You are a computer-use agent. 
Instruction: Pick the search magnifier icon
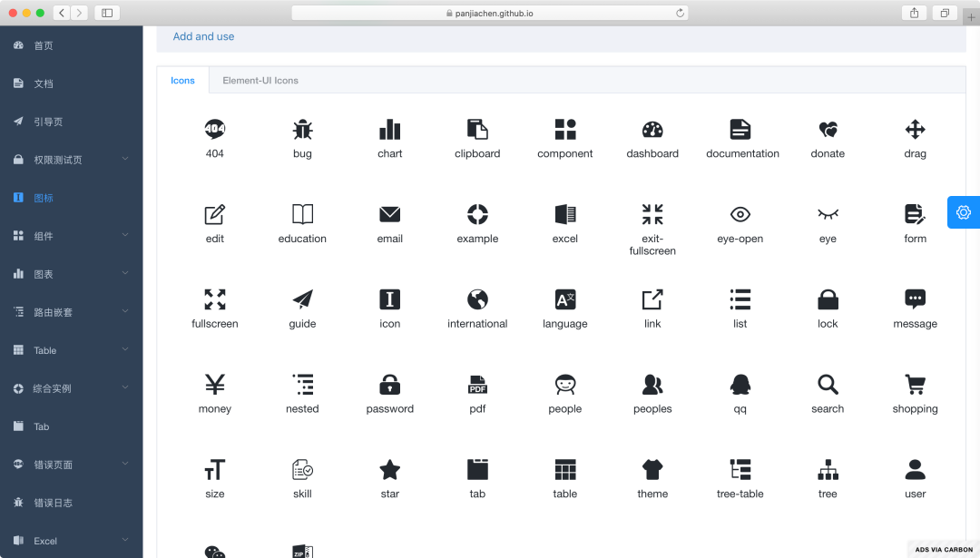click(828, 385)
